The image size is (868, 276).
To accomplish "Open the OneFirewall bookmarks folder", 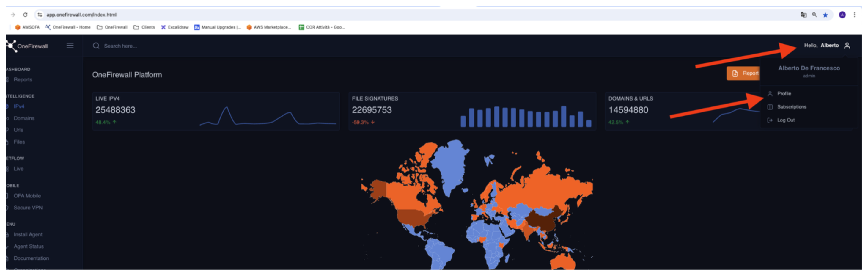I will point(112,27).
